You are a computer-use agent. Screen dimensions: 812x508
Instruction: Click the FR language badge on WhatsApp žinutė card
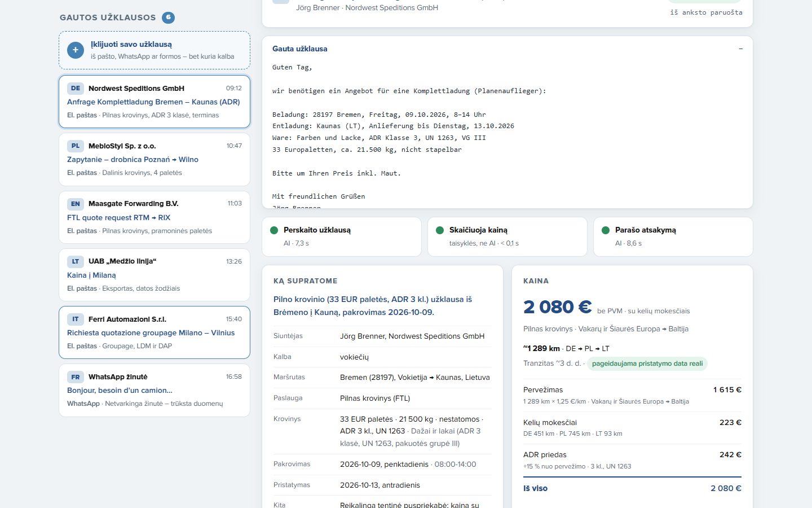pyautogui.click(x=76, y=377)
